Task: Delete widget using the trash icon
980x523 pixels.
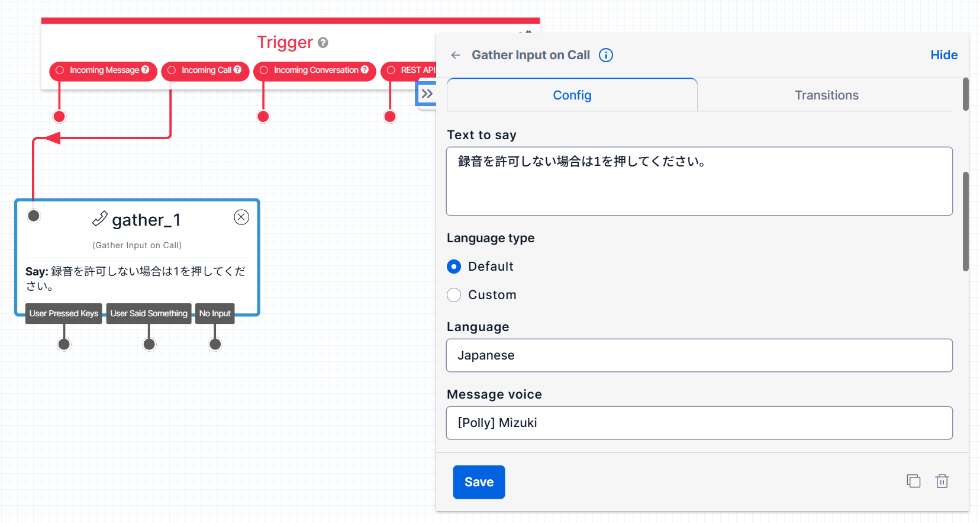Action: 942,481
